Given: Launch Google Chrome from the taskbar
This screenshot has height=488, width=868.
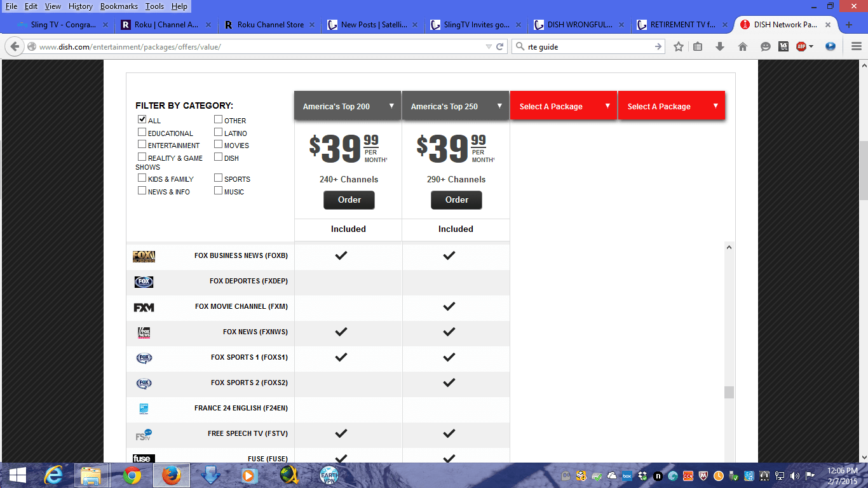Looking at the screenshot, I should [x=132, y=475].
